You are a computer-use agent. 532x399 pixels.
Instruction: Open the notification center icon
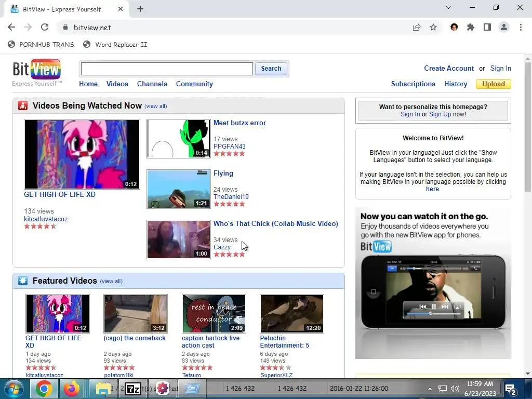[511, 389]
